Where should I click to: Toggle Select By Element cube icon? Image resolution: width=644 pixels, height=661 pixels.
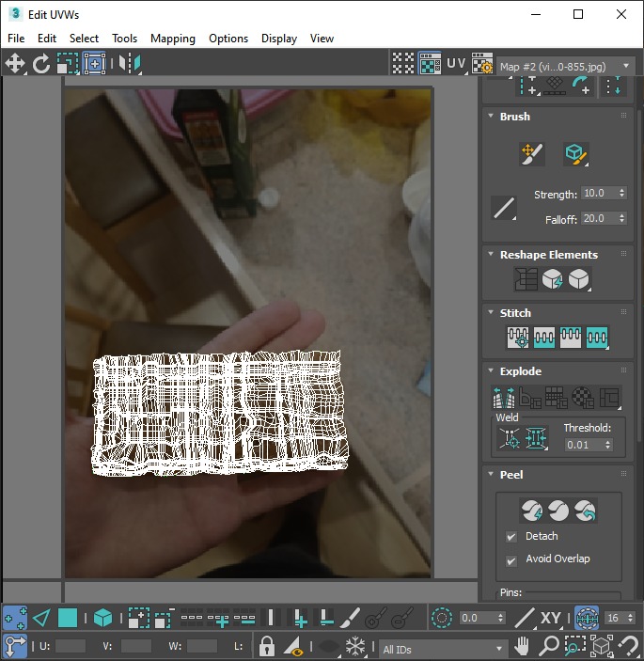(x=102, y=619)
